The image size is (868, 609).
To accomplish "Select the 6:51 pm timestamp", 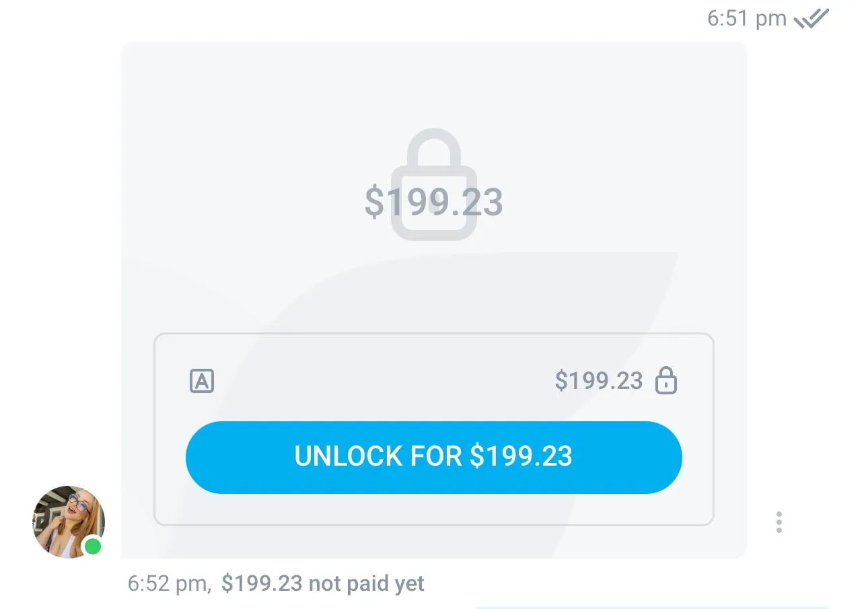I will (746, 19).
